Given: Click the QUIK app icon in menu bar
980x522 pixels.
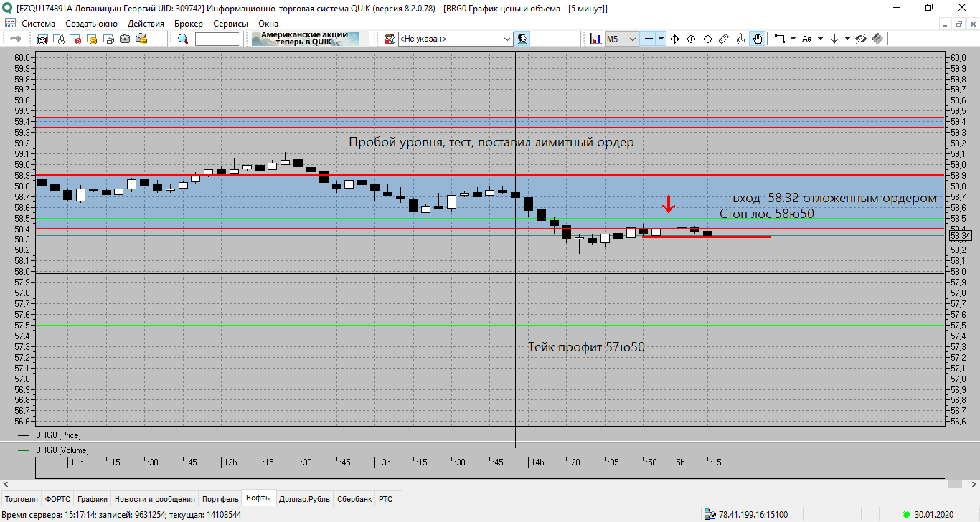Looking at the screenshot, I should 10,24.
